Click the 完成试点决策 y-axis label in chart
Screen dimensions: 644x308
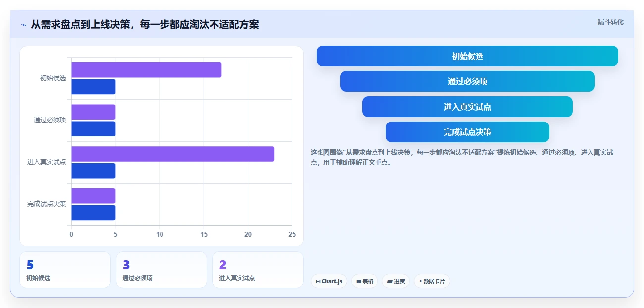coord(47,204)
